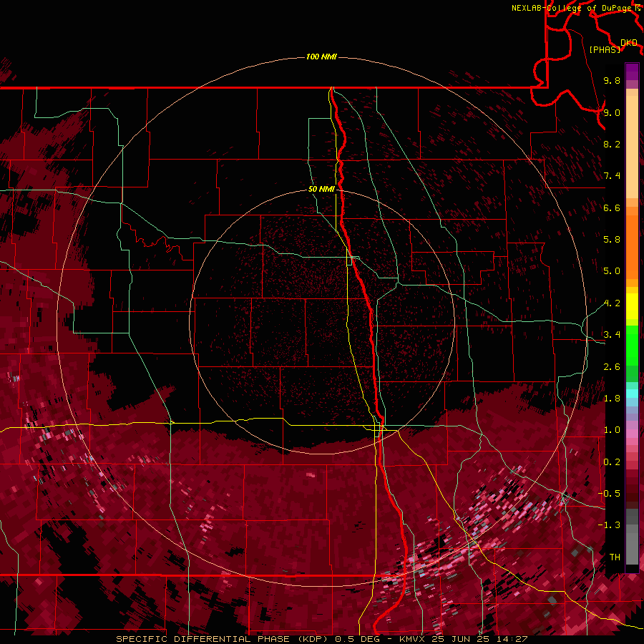Click the 50 NMI range ring label
Viewport: 644px width, 644px height.
[x=321, y=189]
